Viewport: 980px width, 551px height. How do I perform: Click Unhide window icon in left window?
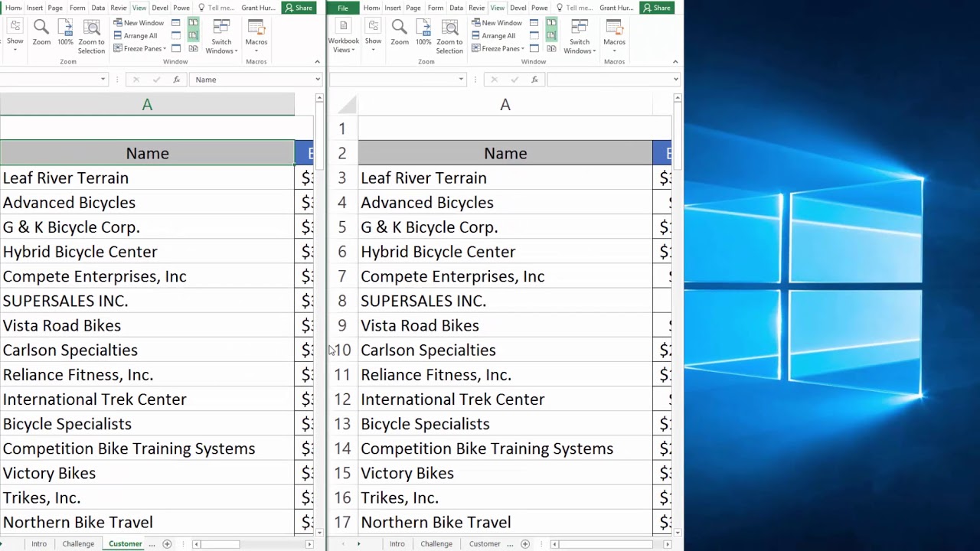coord(176,48)
